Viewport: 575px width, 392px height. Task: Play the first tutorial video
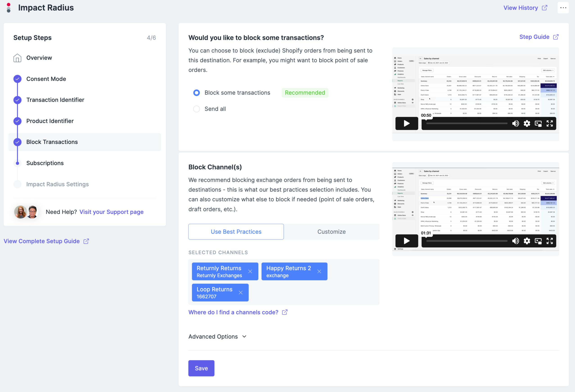407,123
